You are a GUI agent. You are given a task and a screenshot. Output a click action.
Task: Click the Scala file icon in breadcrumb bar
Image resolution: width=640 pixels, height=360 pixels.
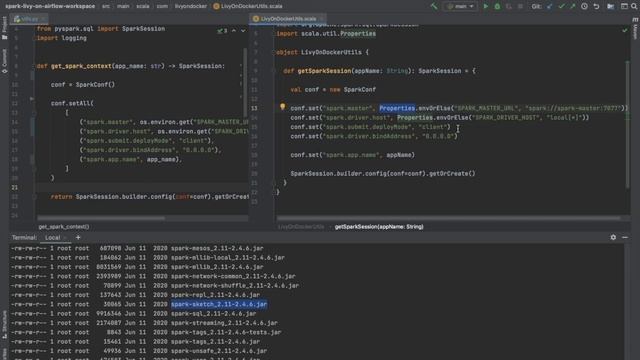(216, 6)
